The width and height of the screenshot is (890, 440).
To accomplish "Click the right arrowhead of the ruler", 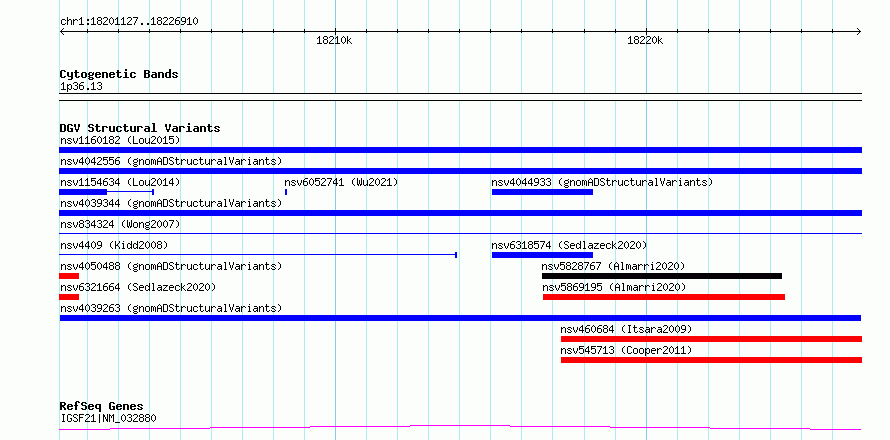I will point(859,31).
